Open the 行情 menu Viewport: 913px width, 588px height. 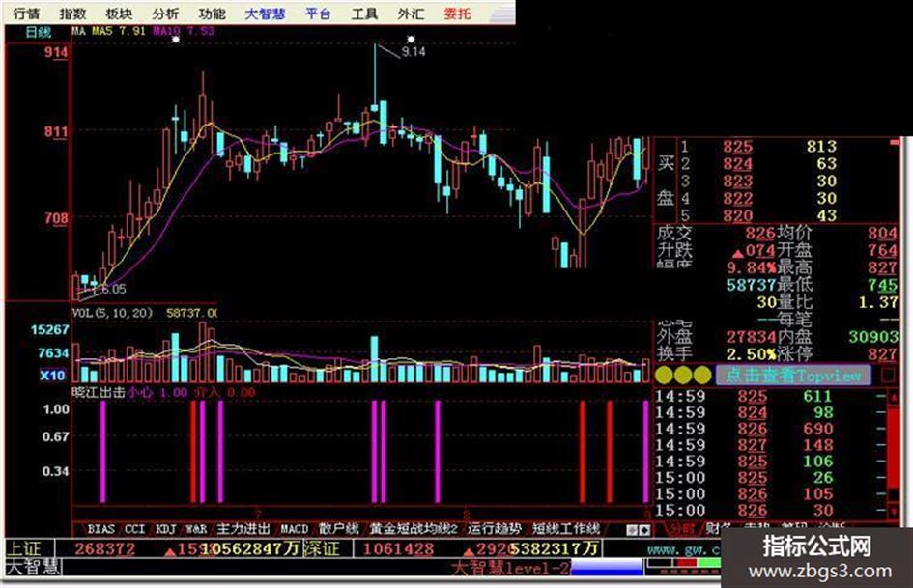point(27,14)
